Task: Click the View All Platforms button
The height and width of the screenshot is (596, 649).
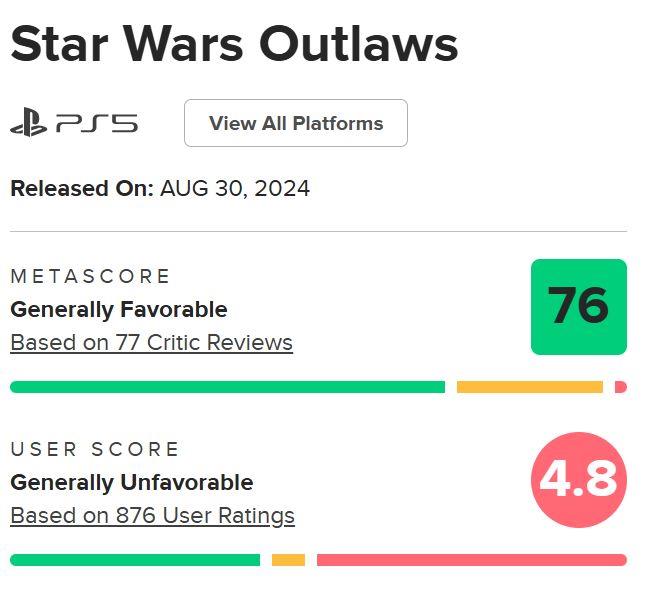Action: click(296, 123)
